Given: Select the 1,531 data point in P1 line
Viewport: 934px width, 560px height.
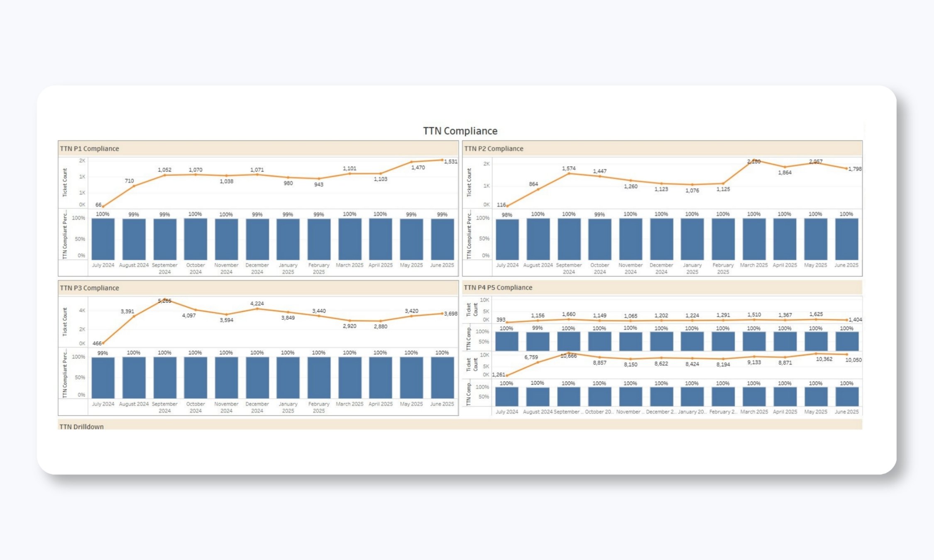Looking at the screenshot, I should tap(442, 160).
